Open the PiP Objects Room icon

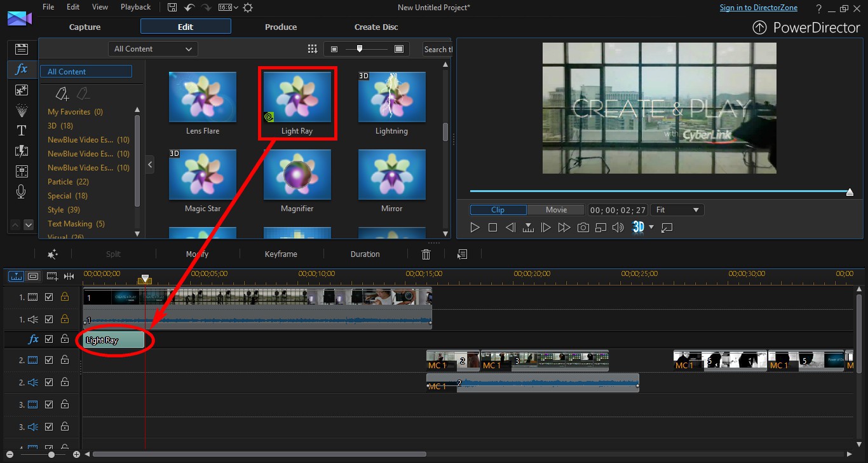point(22,90)
